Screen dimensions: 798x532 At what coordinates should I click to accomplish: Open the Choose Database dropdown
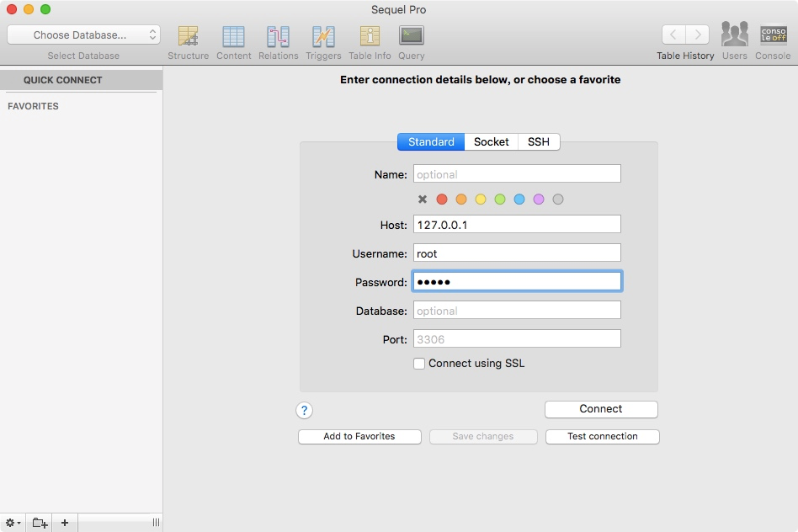click(x=83, y=35)
